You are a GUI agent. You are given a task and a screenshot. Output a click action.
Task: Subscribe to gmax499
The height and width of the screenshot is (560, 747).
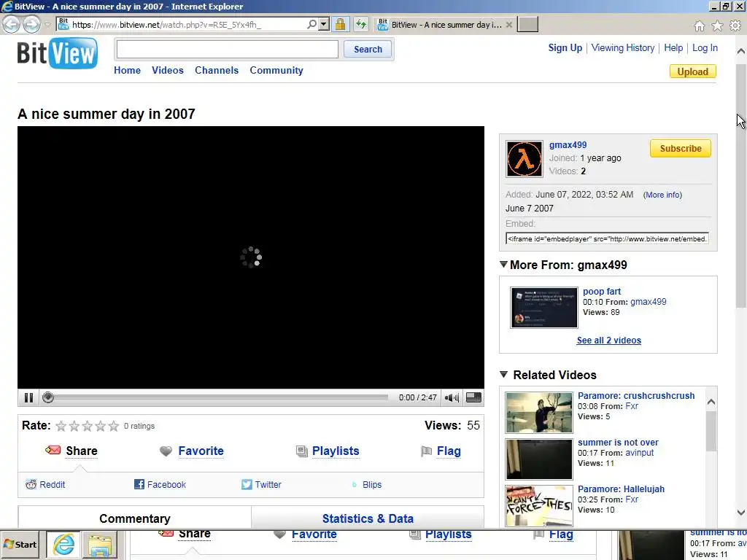(x=681, y=149)
